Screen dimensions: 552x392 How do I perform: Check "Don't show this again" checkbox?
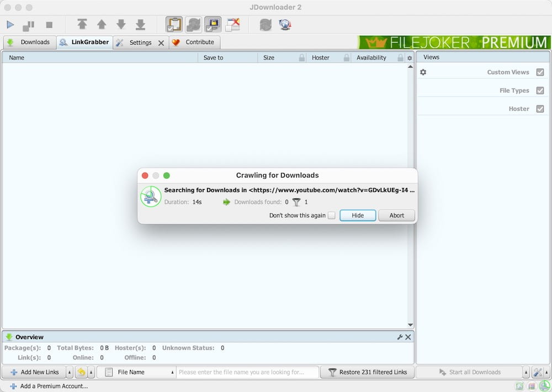[331, 216]
